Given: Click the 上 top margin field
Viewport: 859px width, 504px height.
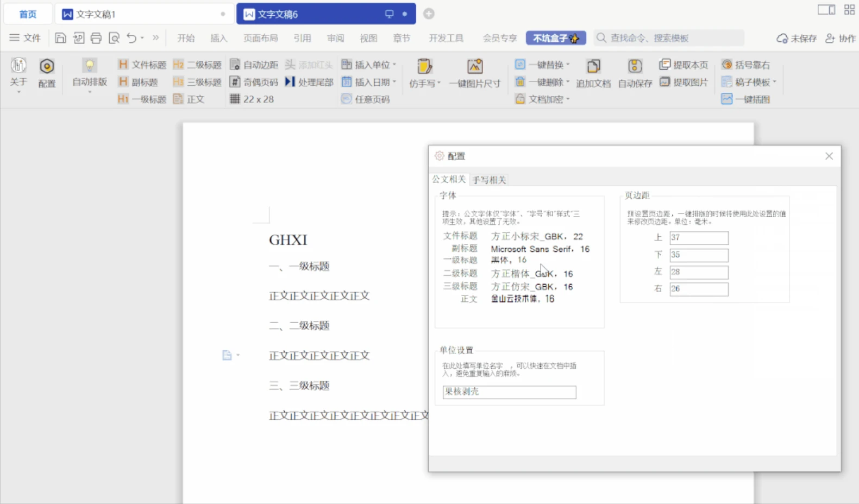Looking at the screenshot, I should tap(699, 237).
